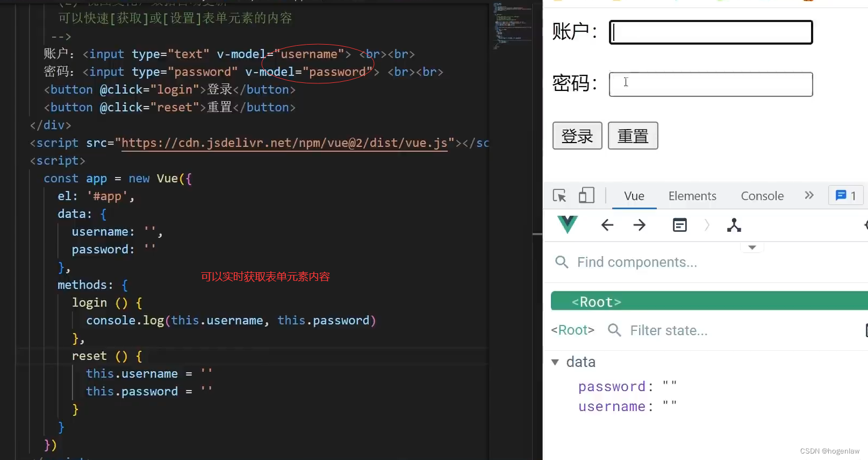The image size is (868, 460).
Task: Open the jsdelivr vue.js URL in code
Action: (284, 143)
